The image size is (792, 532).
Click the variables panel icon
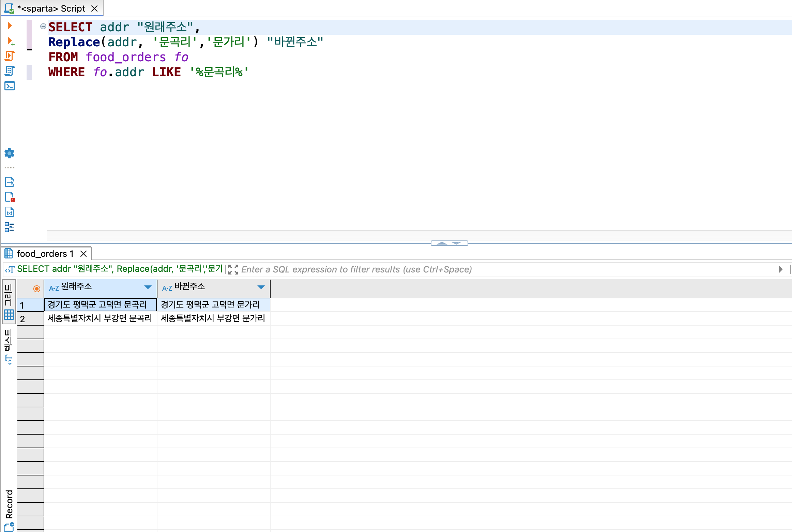click(10, 212)
